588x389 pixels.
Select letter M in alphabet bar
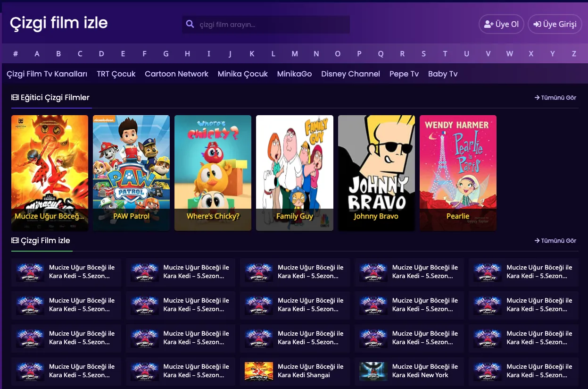point(295,54)
